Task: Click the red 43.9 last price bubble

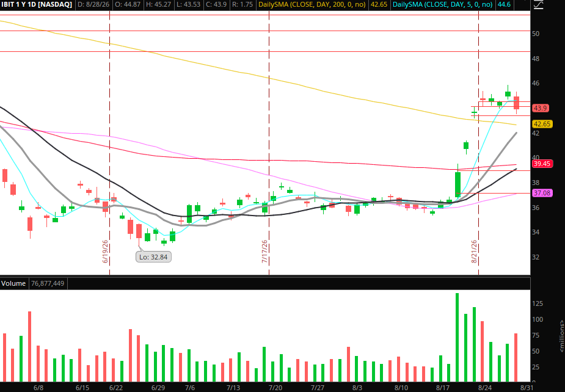Action: [x=541, y=108]
